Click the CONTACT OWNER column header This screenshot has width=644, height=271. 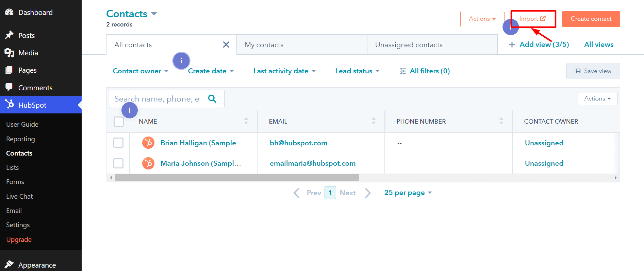coord(551,122)
